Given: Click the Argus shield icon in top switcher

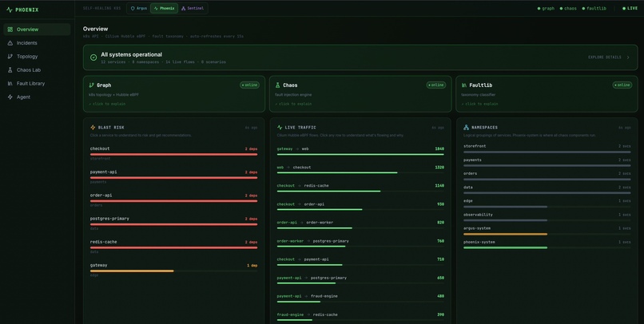Looking at the screenshot, I should click(133, 8).
